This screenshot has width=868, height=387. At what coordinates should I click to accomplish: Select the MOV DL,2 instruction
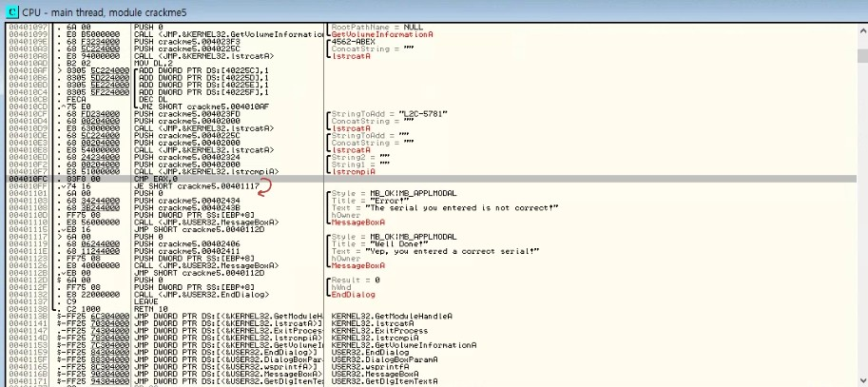point(153,63)
